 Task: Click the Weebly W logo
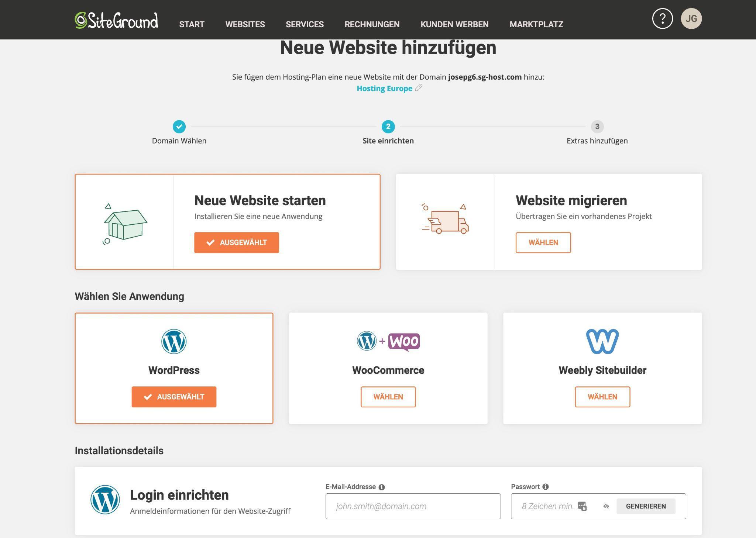pos(602,341)
